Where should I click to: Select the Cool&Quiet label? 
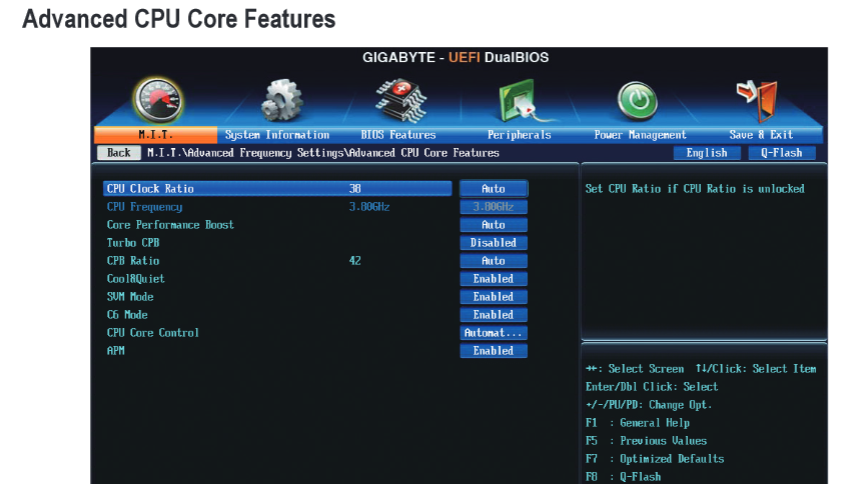click(135, 279)
